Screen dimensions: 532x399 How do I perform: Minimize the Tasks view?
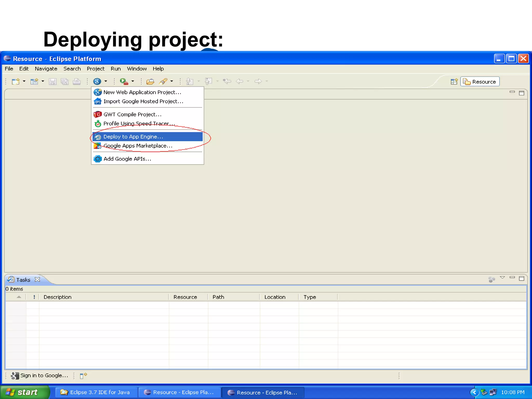512,278
